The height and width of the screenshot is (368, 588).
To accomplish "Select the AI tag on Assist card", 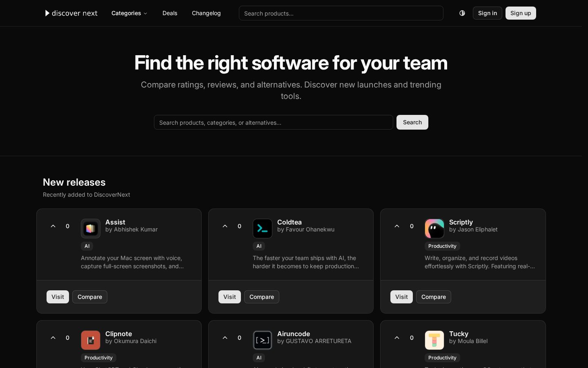I will 87,246.
